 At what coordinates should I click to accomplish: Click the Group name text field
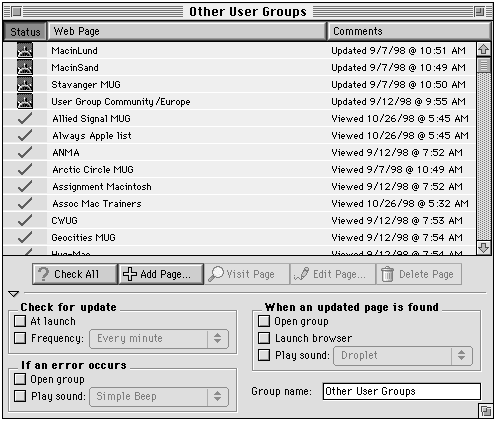(x=402, y=391)
